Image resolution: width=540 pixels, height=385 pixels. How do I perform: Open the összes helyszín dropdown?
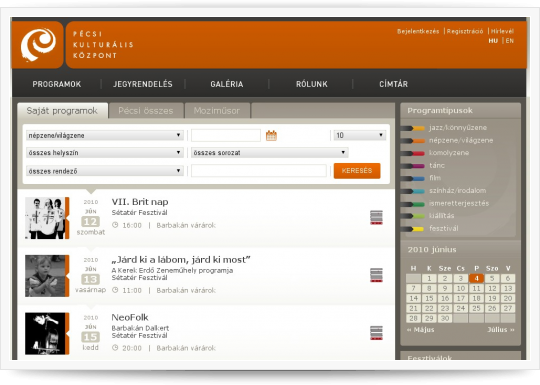105,153
